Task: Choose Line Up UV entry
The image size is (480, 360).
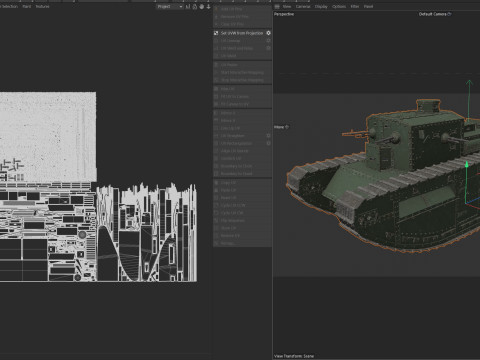Action: coord(242,128)
